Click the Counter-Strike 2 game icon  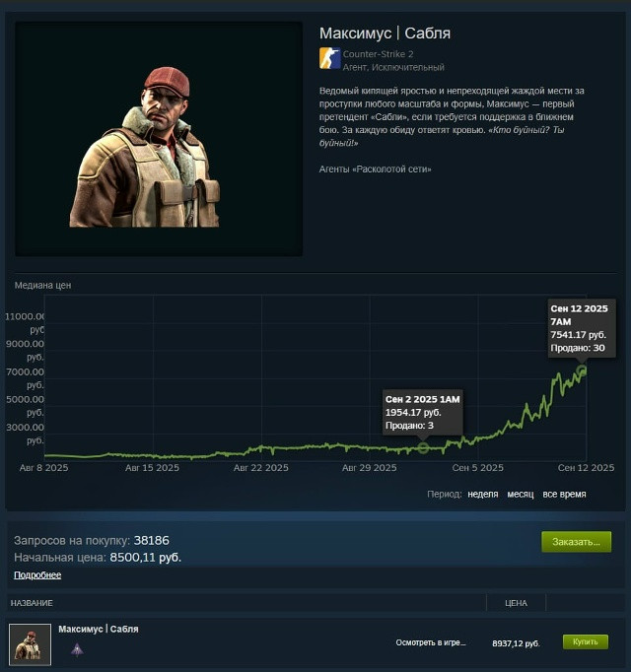click(x=330, y=58)
